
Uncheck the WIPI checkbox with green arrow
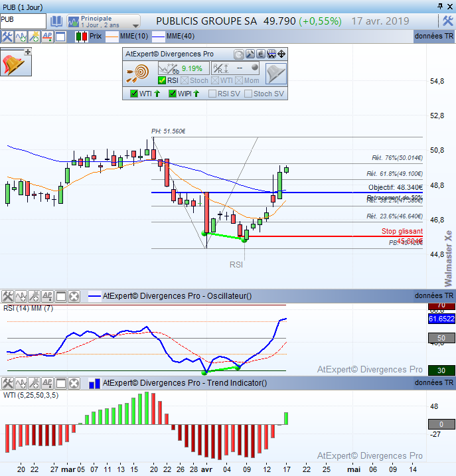173,94
